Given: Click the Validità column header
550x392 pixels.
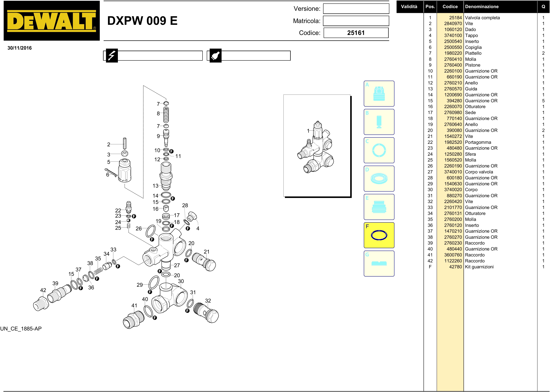Looking at the screenshot, I should click(409, 6).
